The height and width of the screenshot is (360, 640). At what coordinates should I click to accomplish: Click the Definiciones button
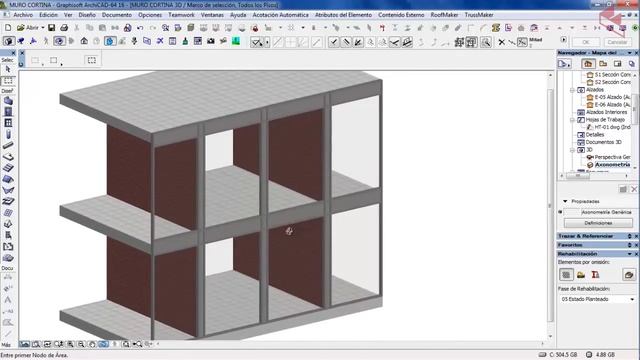pos(598,223)
